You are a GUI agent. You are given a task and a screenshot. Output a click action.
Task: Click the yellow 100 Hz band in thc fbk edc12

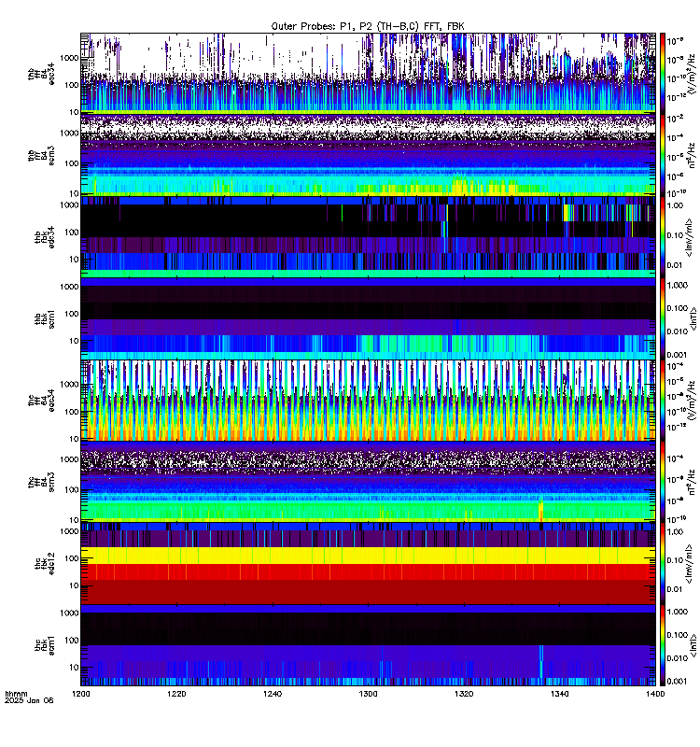pos(368,556)
